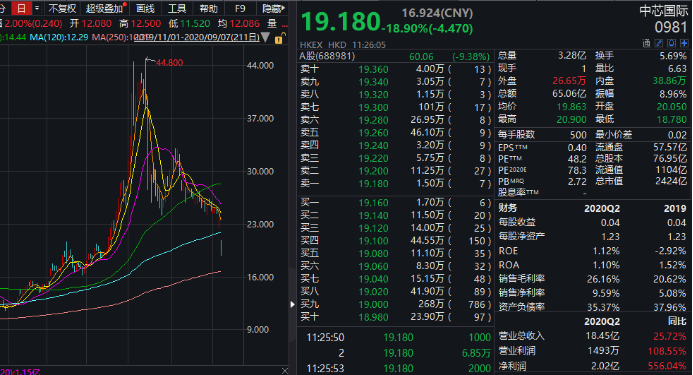Click the 买一 bid price 19.160

click(373, 203)
